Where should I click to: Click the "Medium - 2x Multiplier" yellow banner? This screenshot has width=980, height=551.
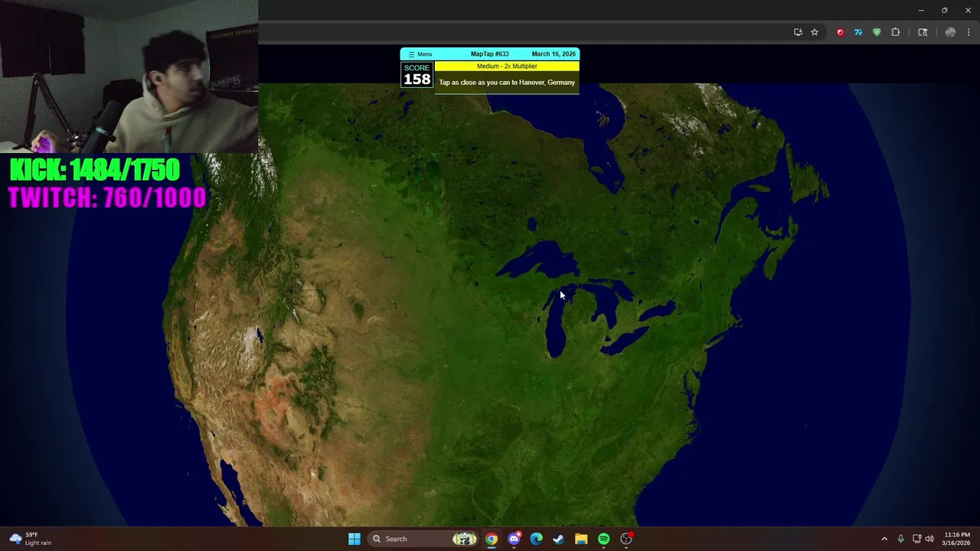pyautogui.click(x=507, y=67)
